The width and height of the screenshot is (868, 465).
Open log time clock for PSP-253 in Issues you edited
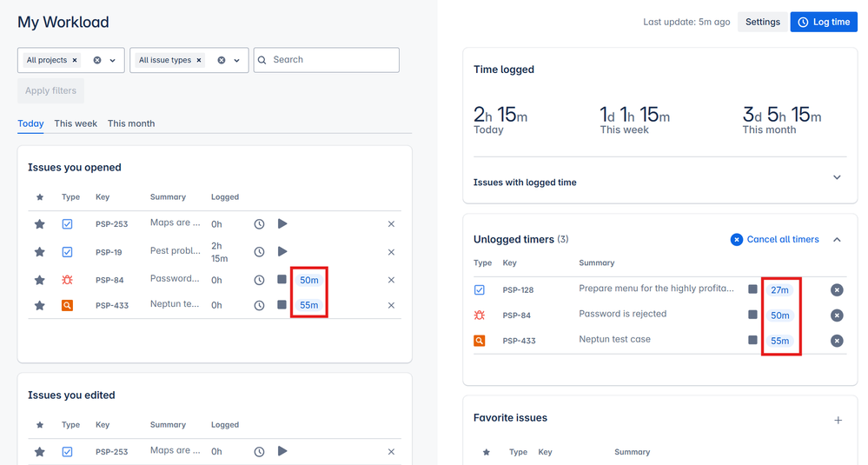pyautogui.click(x=259, y=452)
